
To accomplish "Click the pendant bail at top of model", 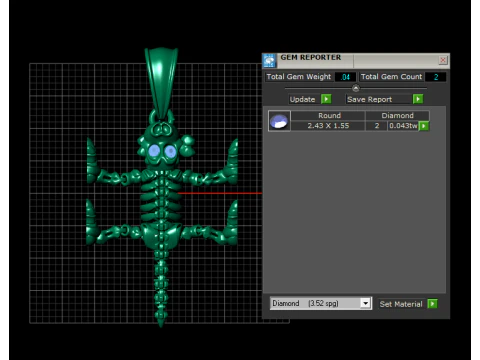I will tap(161, 83).
